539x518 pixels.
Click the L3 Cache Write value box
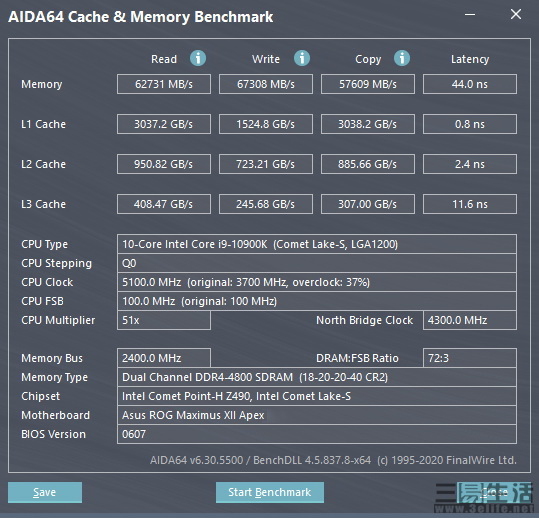pos(266,204)
